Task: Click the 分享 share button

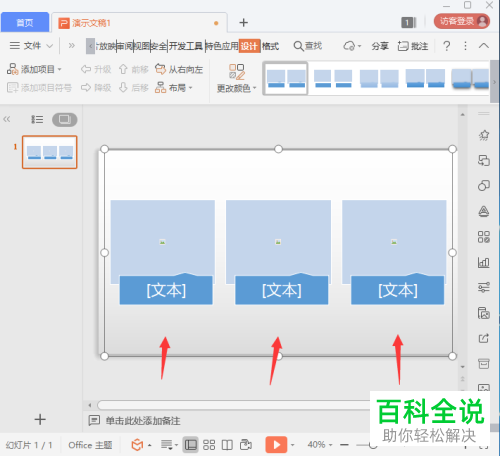Action: [380, 46]
